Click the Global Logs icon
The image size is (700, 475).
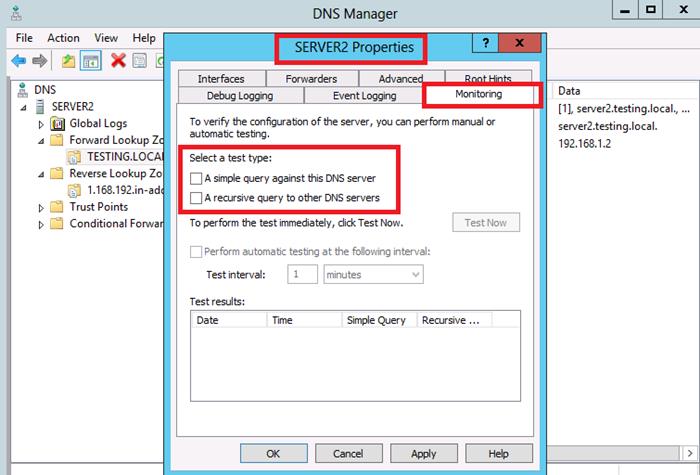coord(57,123)
